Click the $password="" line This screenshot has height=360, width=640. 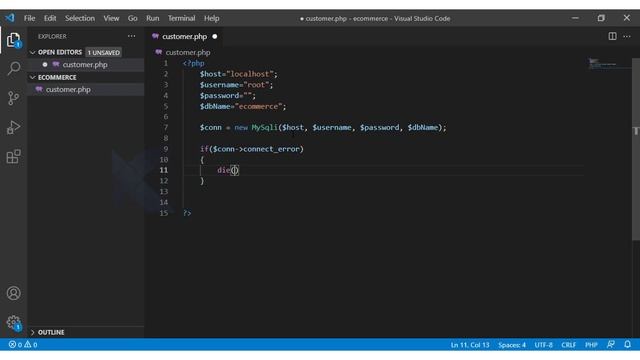(228, 96)
